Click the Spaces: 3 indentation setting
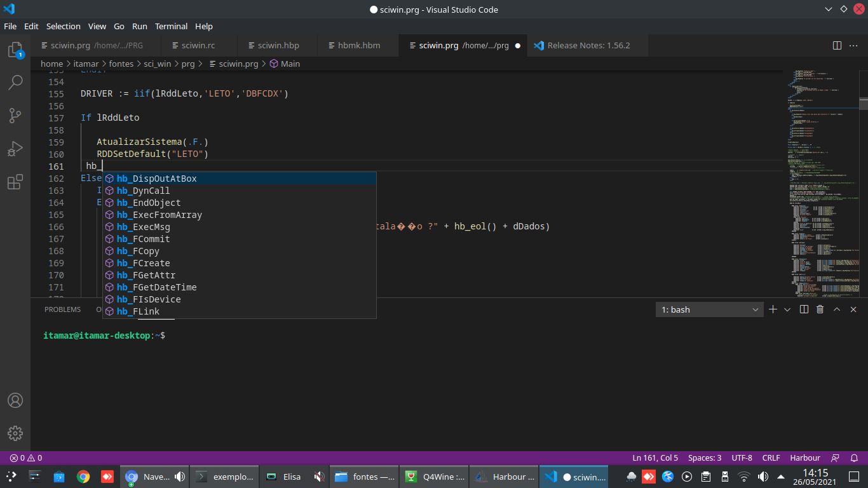The height and width of the screenshot is (488, 868). coord(705,457)
